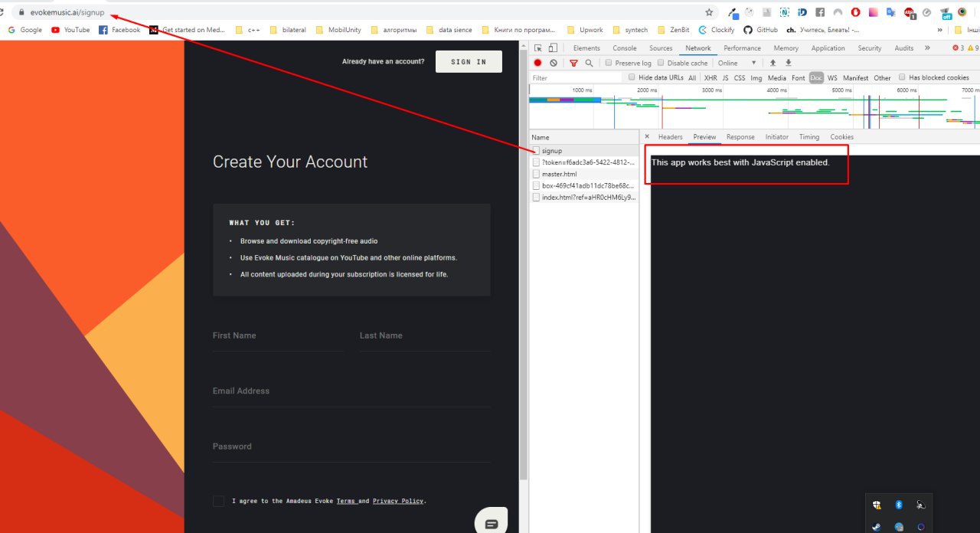This screenshot has width=980, height=533.
Task: Check Hide data URLs
Action: pyautogui.click(x=632, y=77)
